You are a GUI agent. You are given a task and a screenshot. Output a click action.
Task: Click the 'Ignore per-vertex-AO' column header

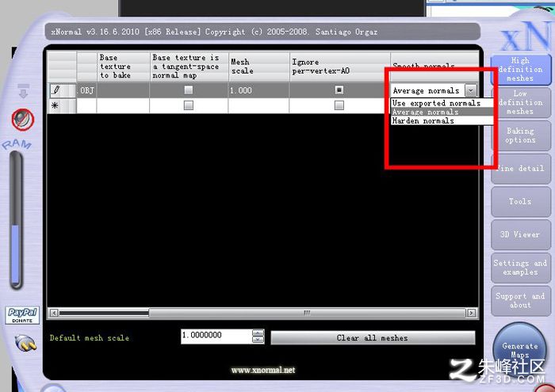340,67
